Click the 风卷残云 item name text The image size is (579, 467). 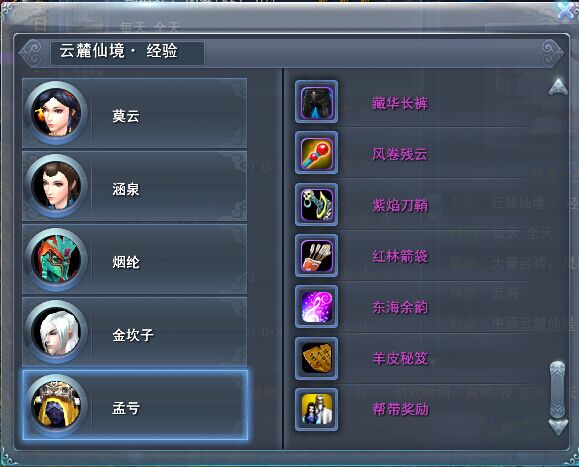click(400, 154)
